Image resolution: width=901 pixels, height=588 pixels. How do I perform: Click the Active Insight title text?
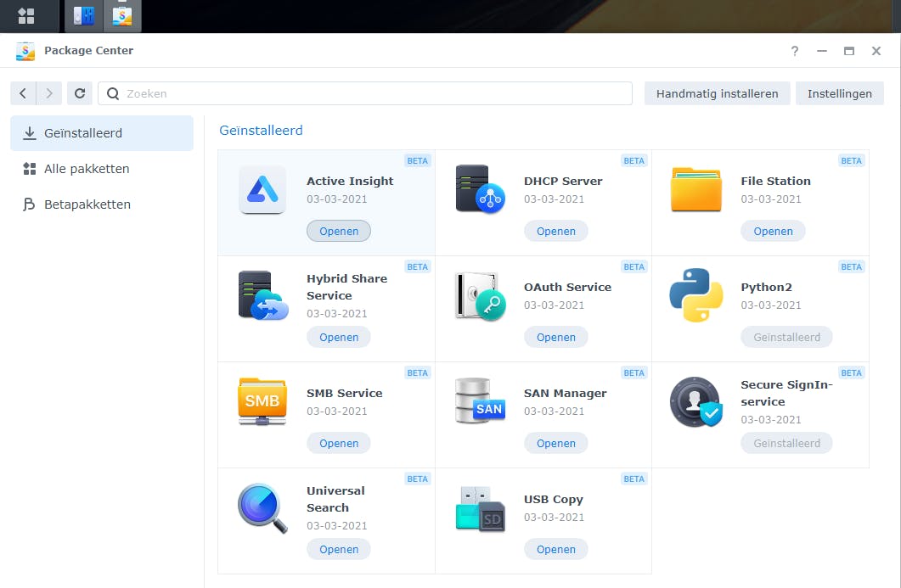click(x=350, y=181)
